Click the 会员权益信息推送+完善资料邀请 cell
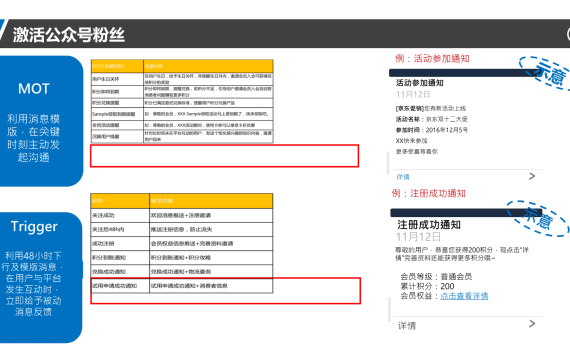This screenshot has width=570, height=360. tap(211, 244)
